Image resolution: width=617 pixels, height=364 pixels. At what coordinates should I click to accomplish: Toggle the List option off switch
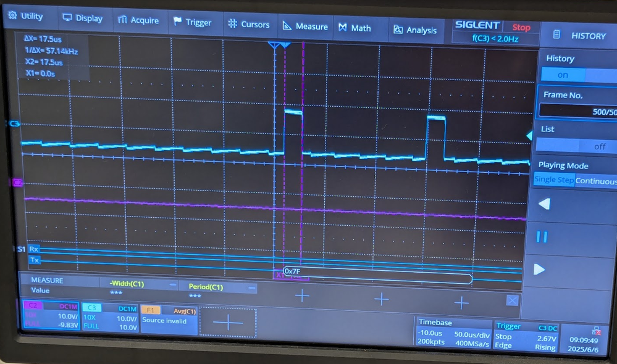599,146
